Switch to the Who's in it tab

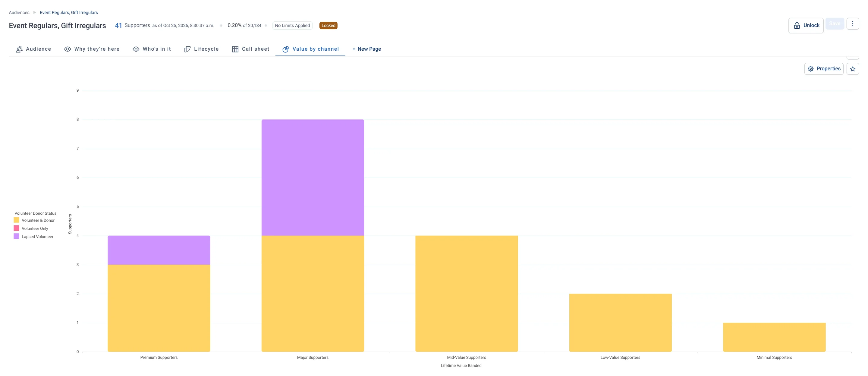tap(152, 49)
